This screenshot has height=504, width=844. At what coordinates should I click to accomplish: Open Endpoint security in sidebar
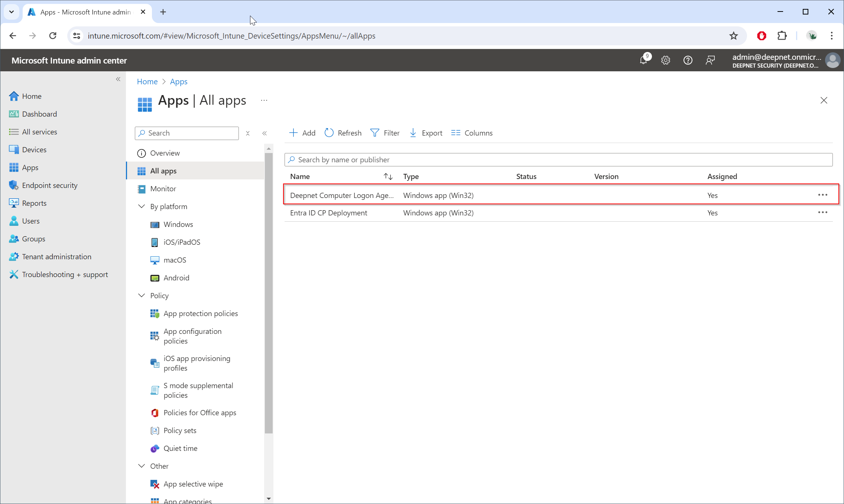(49, 185)
